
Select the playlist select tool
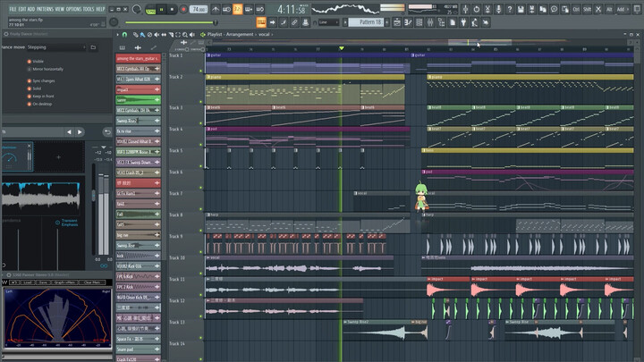pos(178,35)
